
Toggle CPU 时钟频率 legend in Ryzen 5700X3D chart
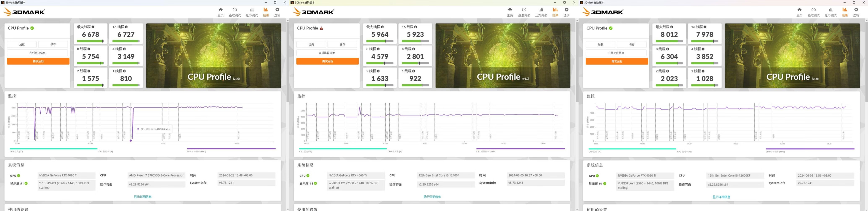[231, 150]
